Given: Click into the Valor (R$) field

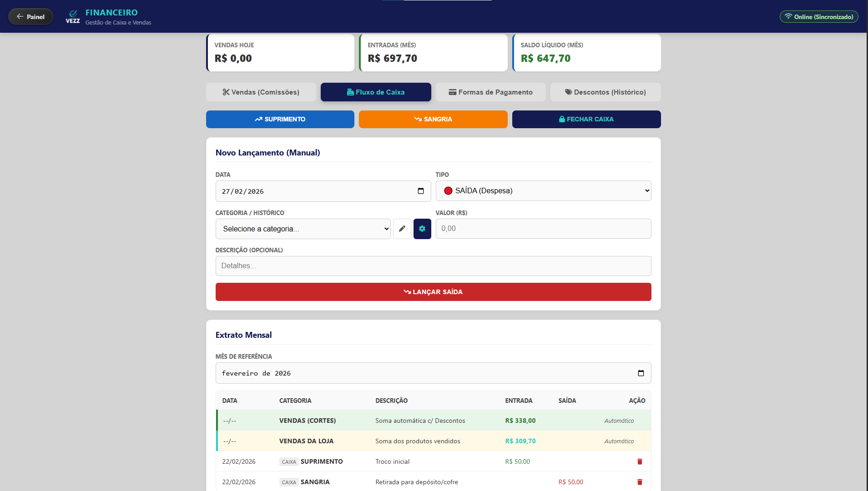Looking at the screenshot, I should [x=543, y=229].
